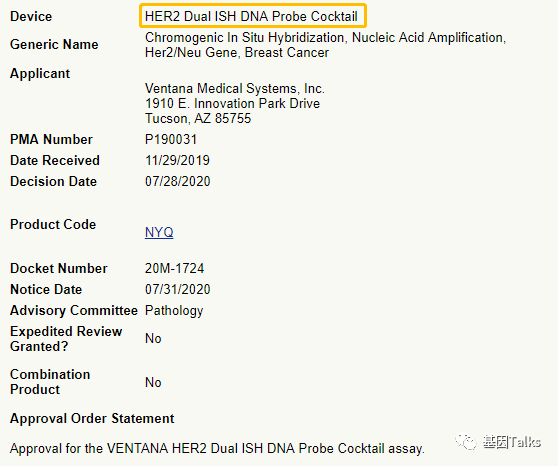Click the Docket Number 20M-1724
This screenshot has width=558, height=466.
coord(174,268)
